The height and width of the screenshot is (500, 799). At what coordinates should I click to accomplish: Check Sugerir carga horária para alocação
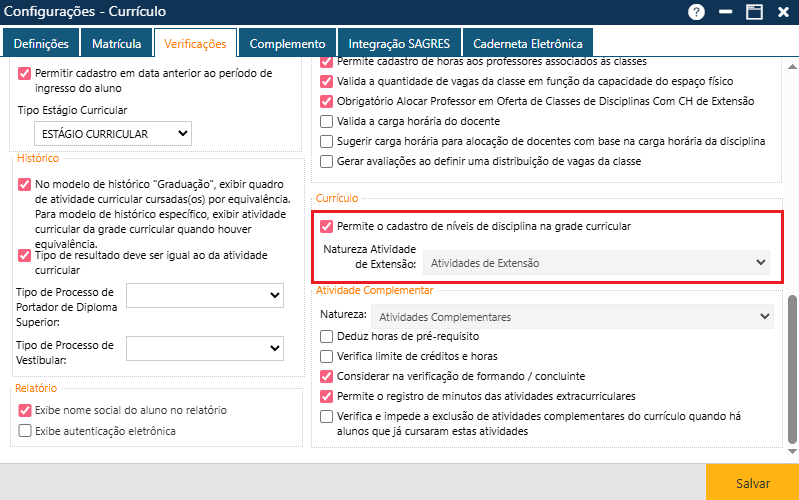(x=326, y=141)
